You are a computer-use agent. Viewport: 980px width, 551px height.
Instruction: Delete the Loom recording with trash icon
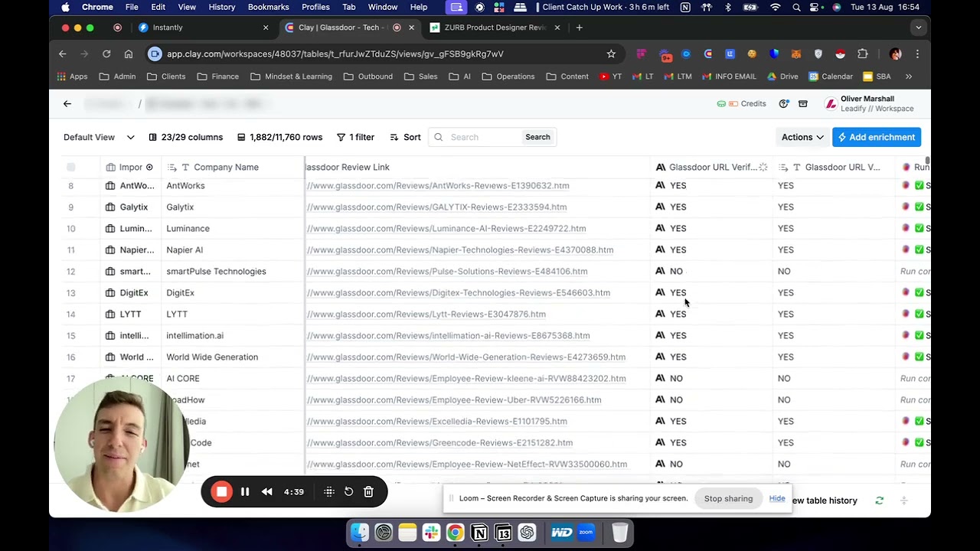point(368,492)
